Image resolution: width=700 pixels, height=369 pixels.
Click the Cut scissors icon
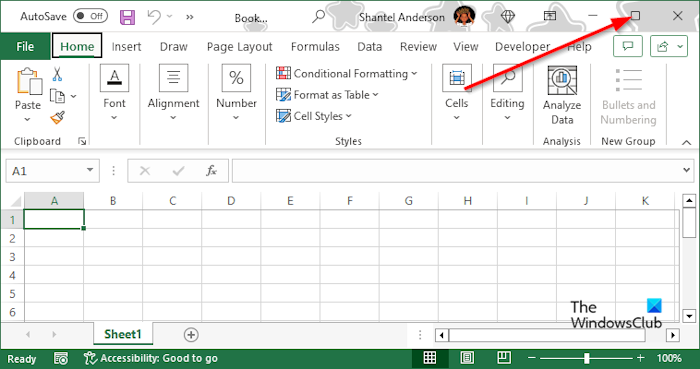tap(57, 74)
